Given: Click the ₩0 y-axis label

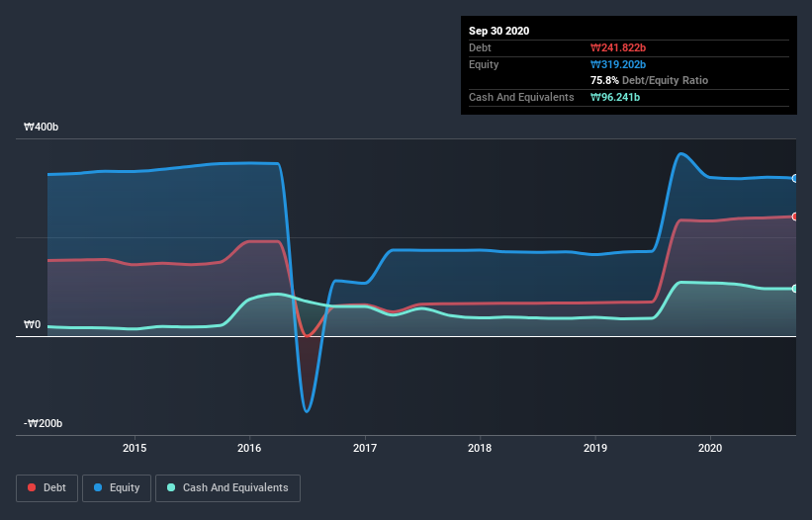Looking at the screenshot, I should 32,324.
